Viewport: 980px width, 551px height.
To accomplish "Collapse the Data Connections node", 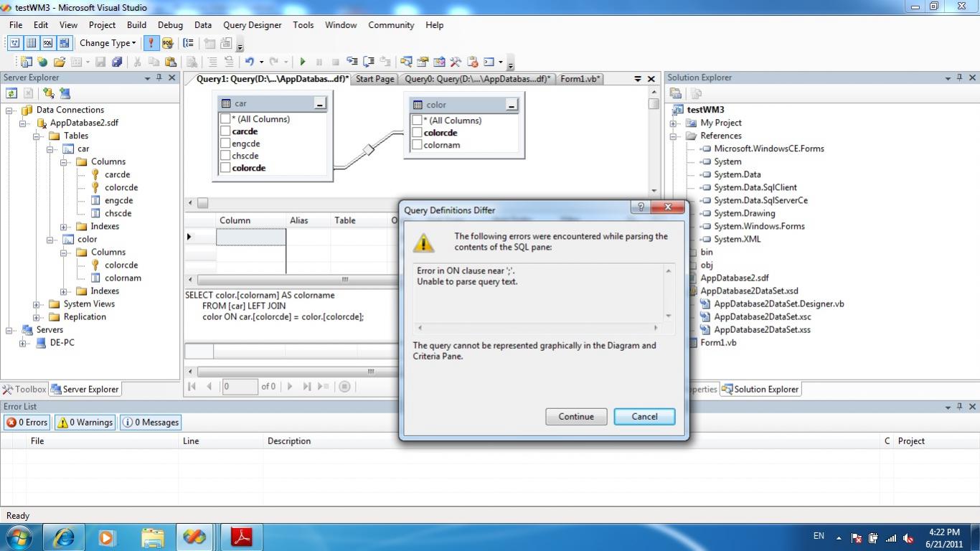I will (11, 110).
